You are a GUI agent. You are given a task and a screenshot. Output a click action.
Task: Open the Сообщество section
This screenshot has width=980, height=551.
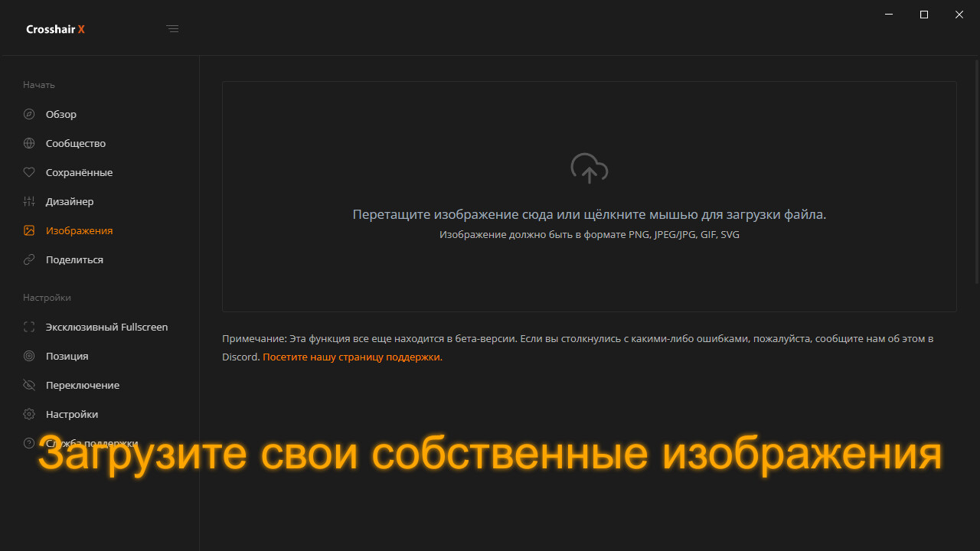pyautogui.click(x=76, y=143)
